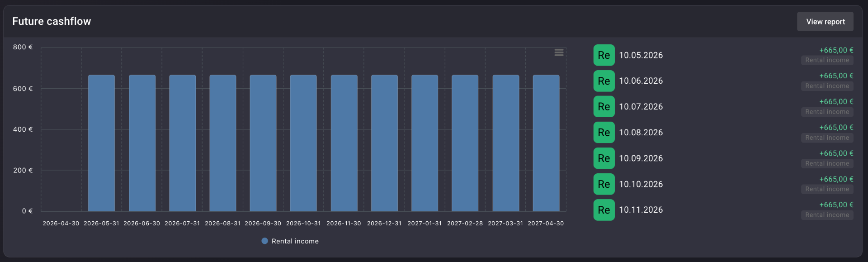Click the 2026-12-31 chart bar

tap(384, 143)
